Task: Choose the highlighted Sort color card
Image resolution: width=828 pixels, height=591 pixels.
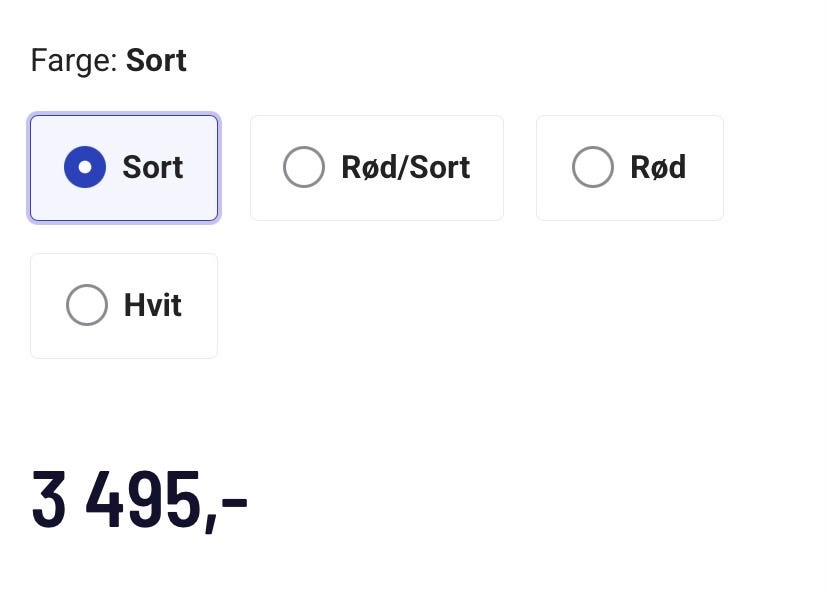Action: [x=124, y=168]
